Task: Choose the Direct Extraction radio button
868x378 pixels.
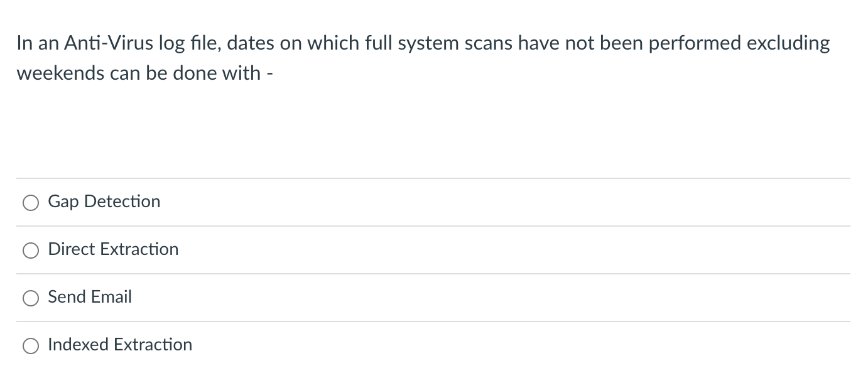Action: click(31, 250)
